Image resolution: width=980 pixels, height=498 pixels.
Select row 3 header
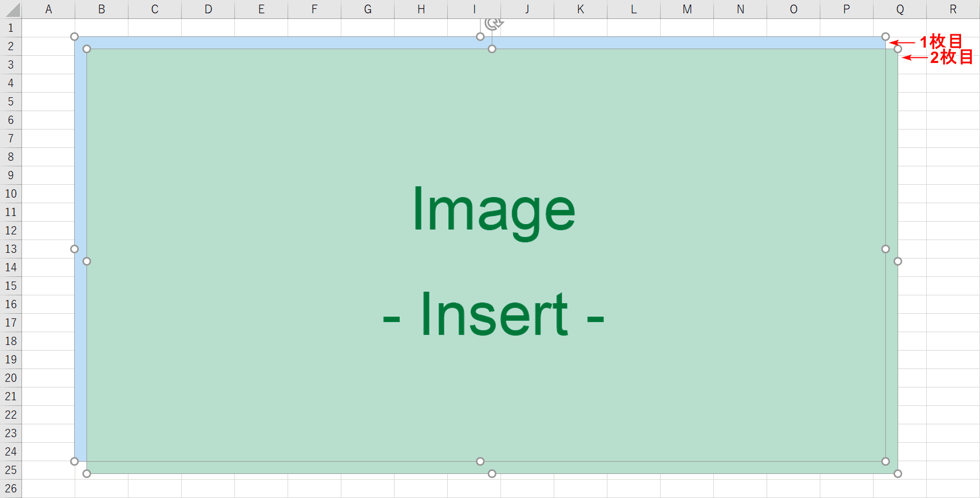pos(11,64)
